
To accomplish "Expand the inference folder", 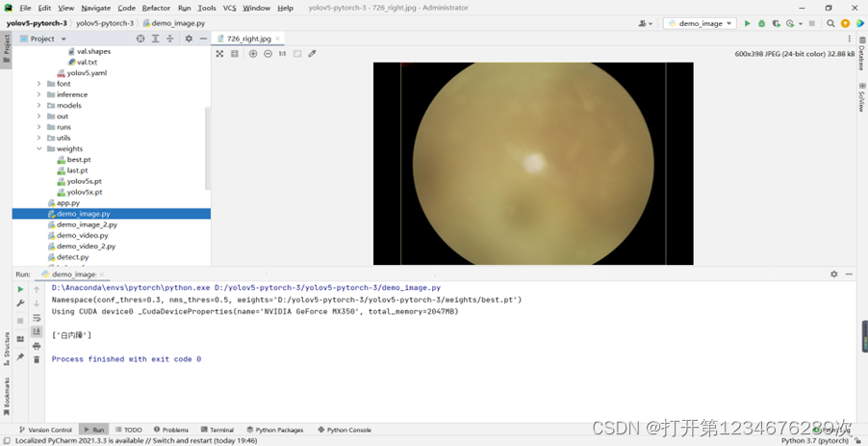I will [x=38, y=94].
